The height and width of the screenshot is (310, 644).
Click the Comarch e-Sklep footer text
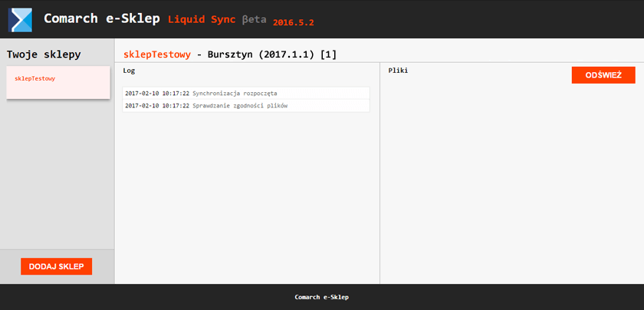321,297
